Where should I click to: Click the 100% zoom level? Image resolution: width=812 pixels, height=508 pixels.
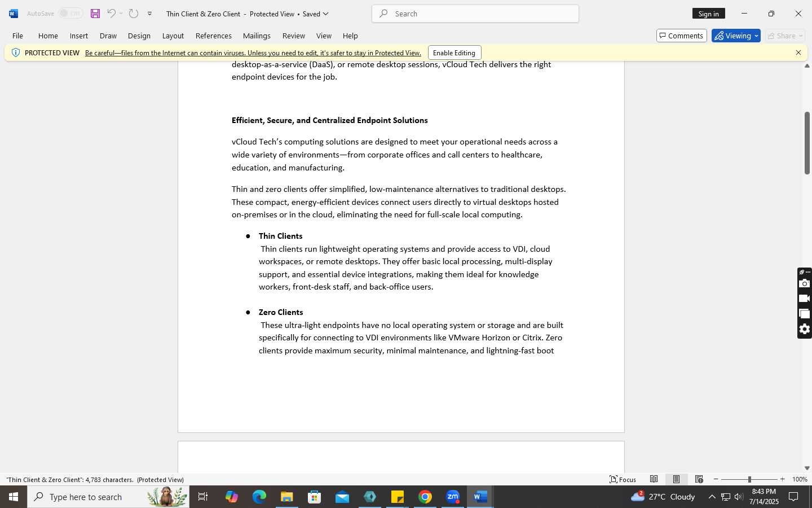[x=800, y=479]
